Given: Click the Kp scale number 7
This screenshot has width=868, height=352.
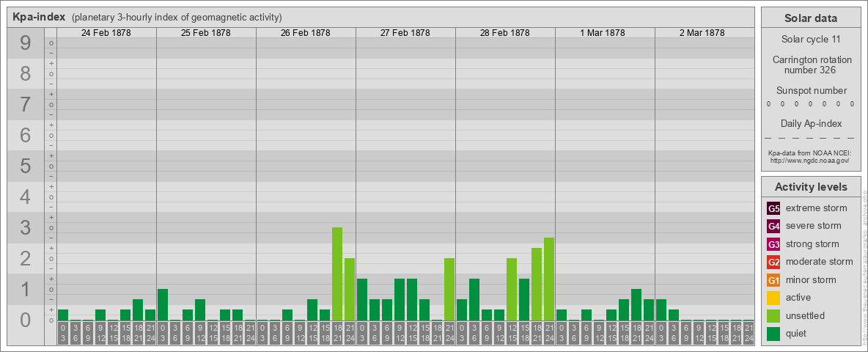Looking at the screenshot, I should [x=25, y=104].
